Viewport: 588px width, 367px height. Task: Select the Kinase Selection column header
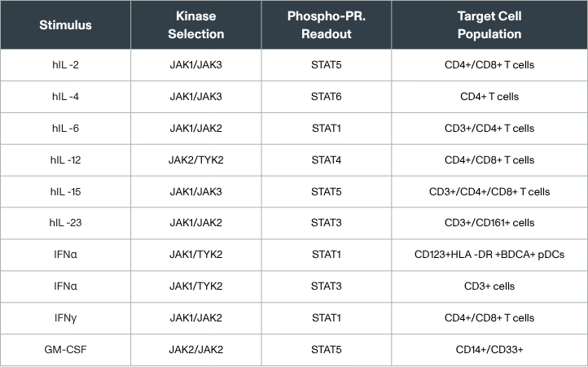click(x=195, y=25)
